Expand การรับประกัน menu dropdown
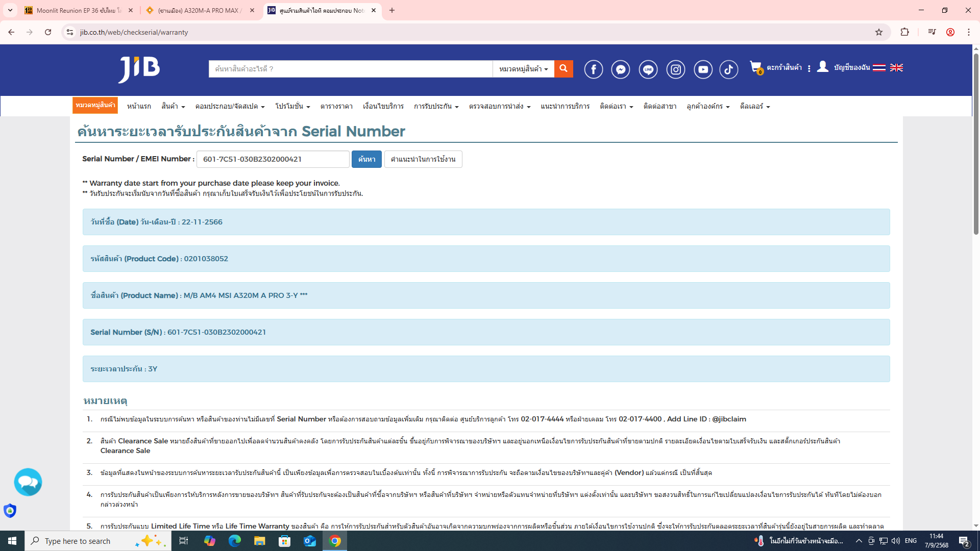980x551 pixels. pyautogui.click(x=436, y=106)
